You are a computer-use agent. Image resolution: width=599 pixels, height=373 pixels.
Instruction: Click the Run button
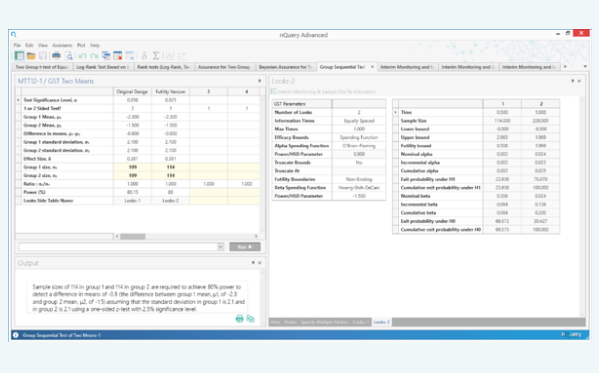[x=245, y=247]
